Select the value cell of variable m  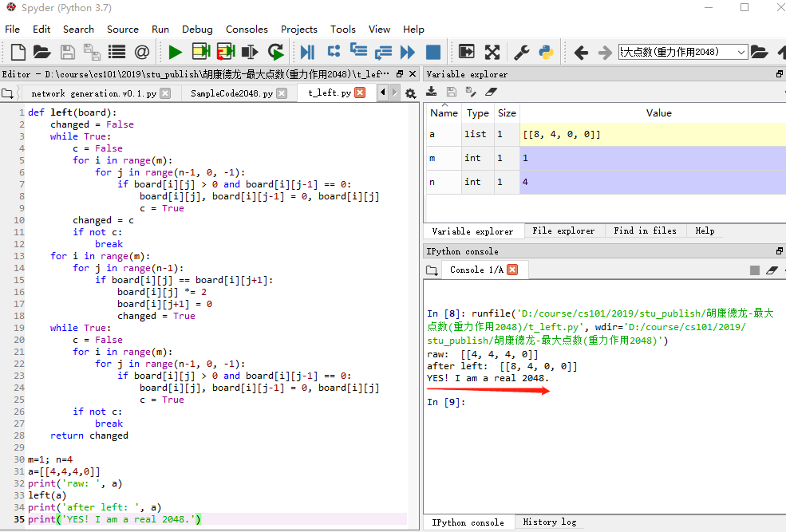(653, 158)
